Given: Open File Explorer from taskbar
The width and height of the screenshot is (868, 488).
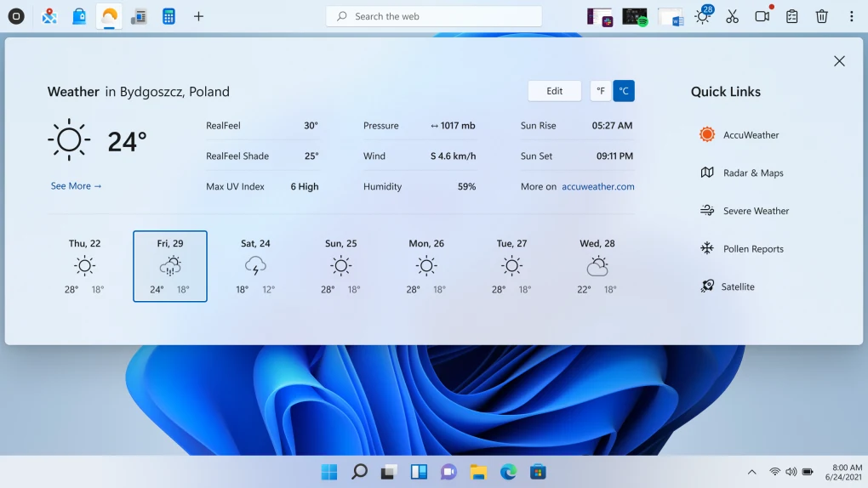Looking at the screenshot, I should tap(478, 472).
